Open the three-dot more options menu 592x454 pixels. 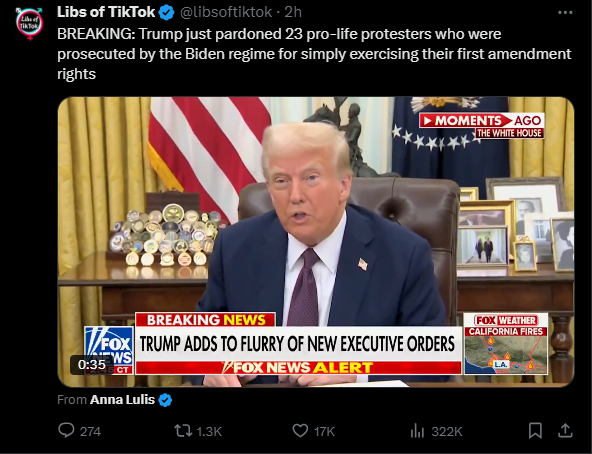[x=565, y=12]
